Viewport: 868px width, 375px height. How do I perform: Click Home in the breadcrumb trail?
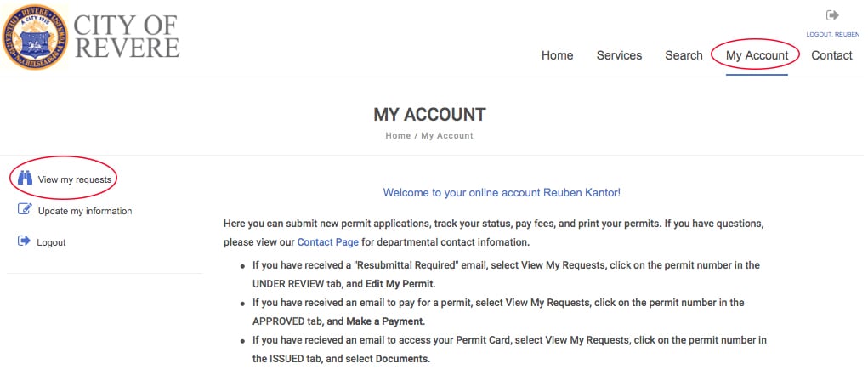[x=398, y=136]
